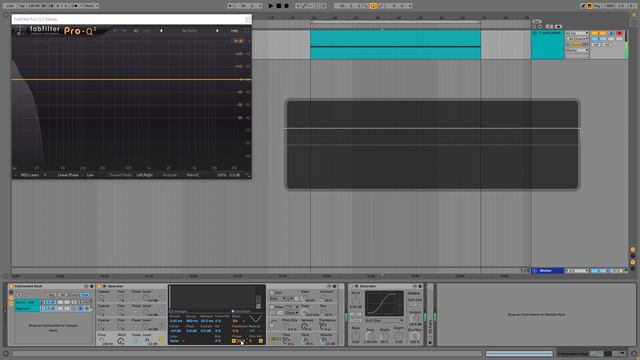The width and height of the screenshot is (640, 360).
Task: Set monitor to Auto on the track
Action: (576, 44)
